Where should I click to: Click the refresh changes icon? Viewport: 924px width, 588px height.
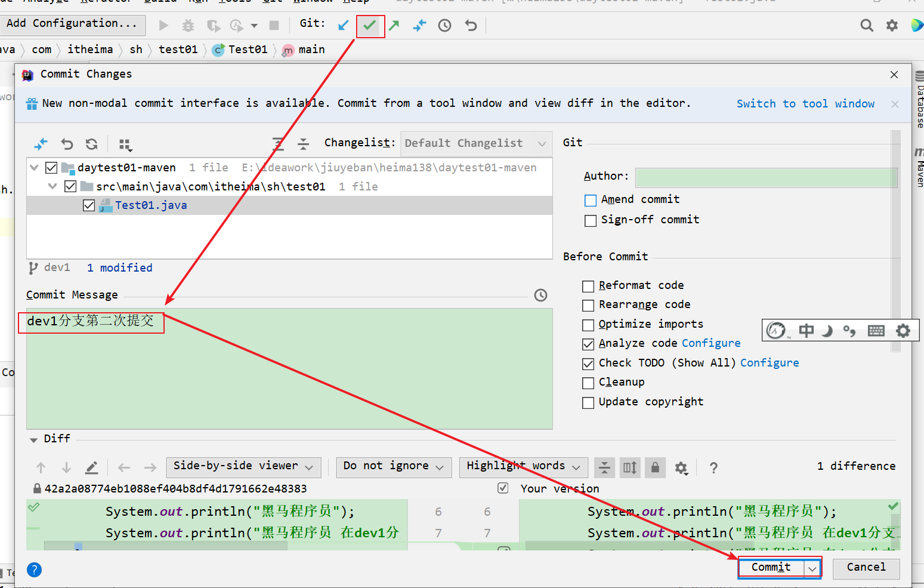pyautogui.click(x=91, y=144)
